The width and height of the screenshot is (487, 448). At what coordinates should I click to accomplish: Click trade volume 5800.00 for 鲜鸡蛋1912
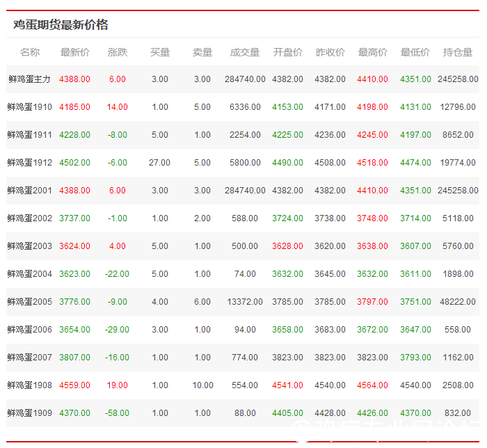coord(245,163)
